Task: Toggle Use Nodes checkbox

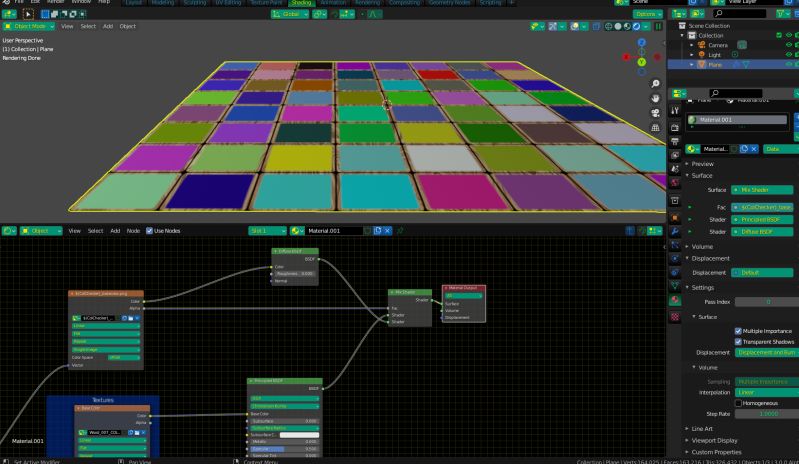Action: point(149,231)
